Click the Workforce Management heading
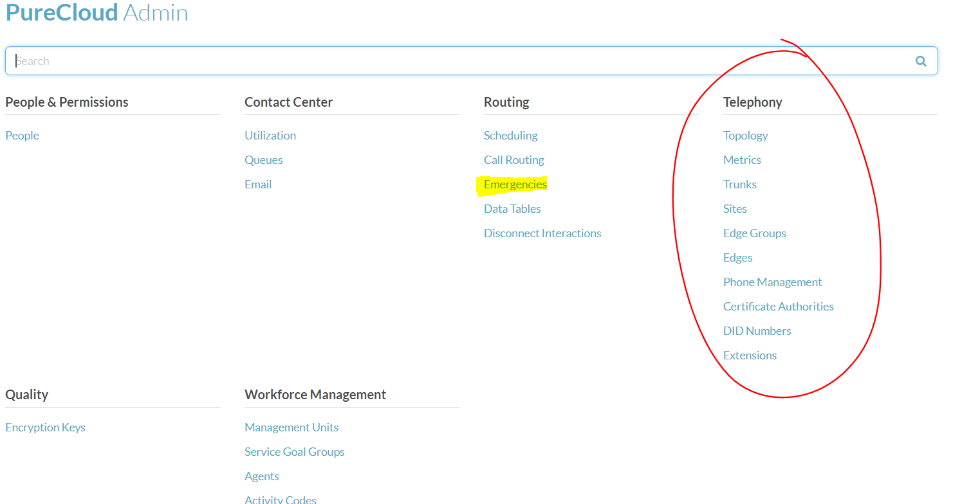980x504 pixels. 315,395
